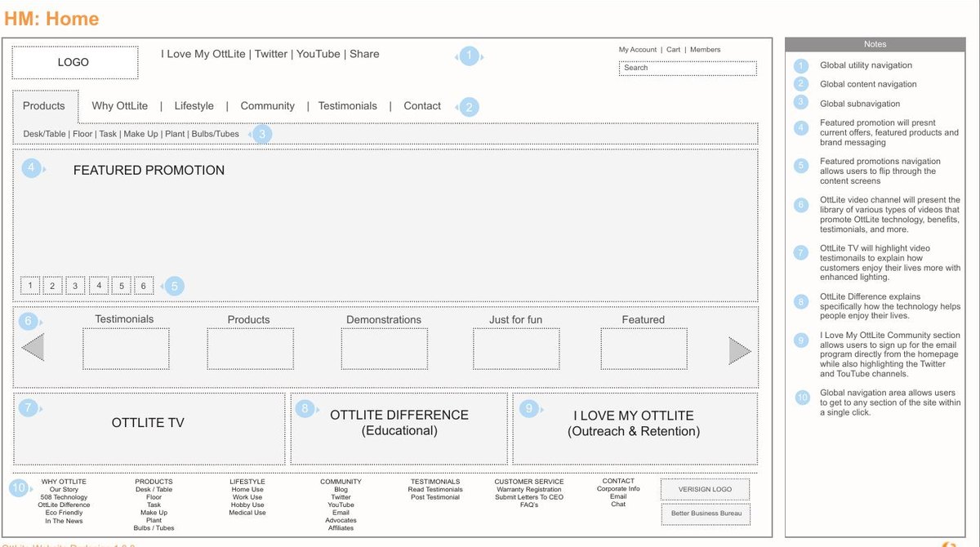Open My Account
This screenshot has height=547, width=980.
tap(637, 50)
